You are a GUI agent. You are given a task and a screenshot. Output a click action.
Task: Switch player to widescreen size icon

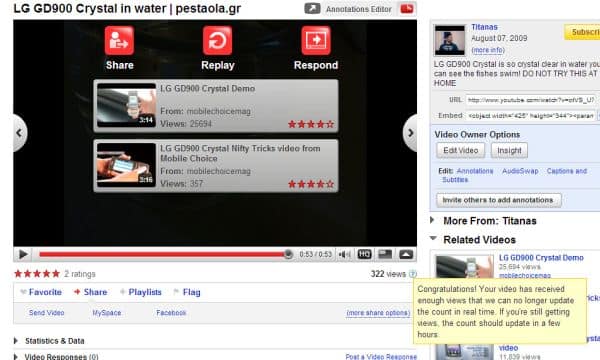click(x=385, y=254)
